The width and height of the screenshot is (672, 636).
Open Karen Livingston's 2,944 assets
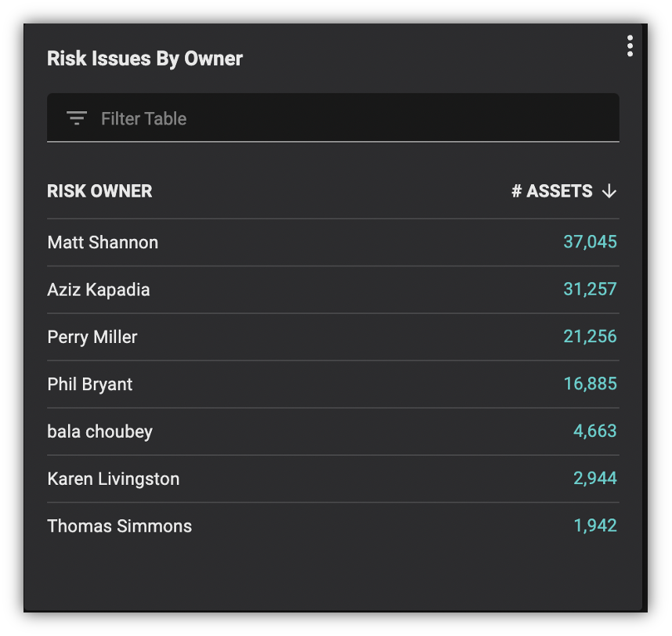point(595,479)
